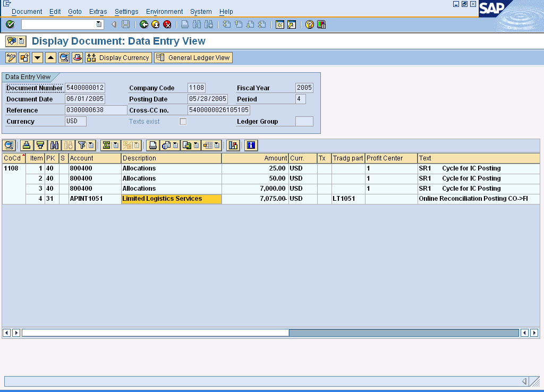Click the Display Currency button
Image resolution: width=544 pixels, height=392 pixels.
[118, 57]
